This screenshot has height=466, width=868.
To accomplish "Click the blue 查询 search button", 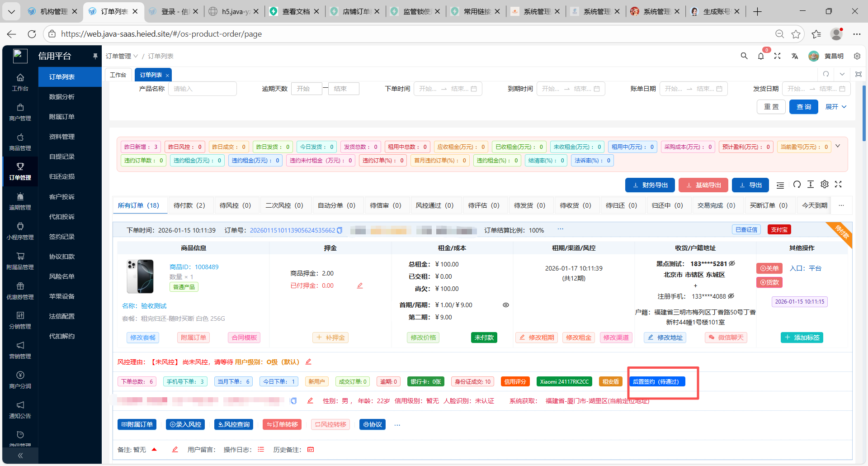I will [x=803, y=107].
